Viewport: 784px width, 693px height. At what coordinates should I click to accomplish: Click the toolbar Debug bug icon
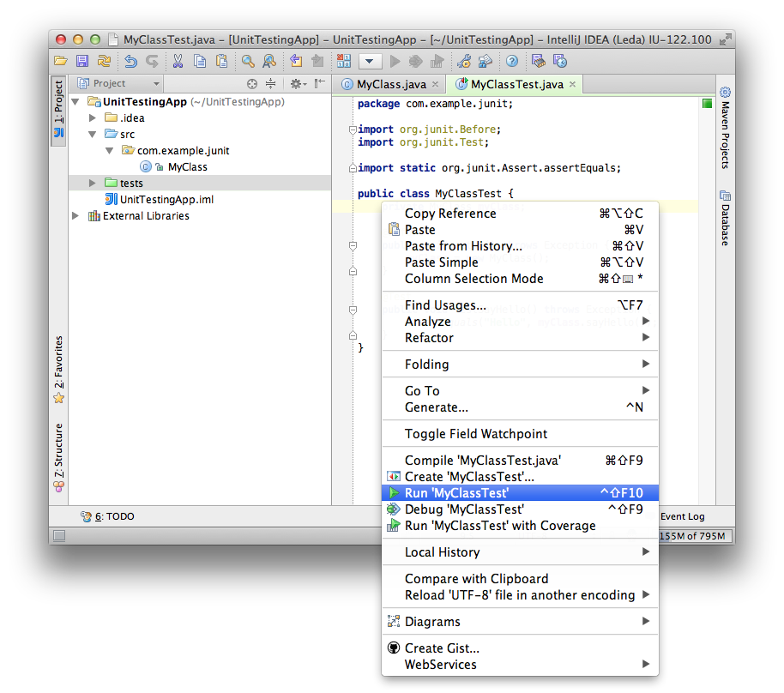pos(415,61)
